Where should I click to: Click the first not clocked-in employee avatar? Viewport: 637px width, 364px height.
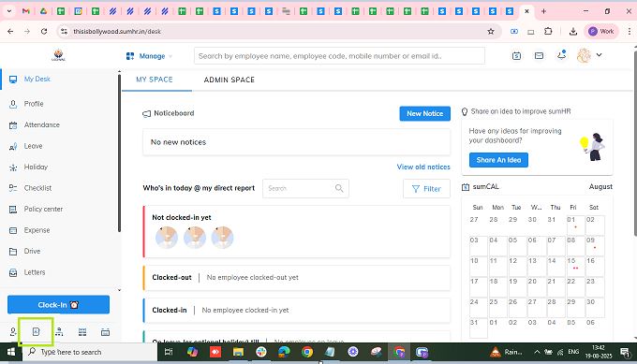tap(167, 237)
